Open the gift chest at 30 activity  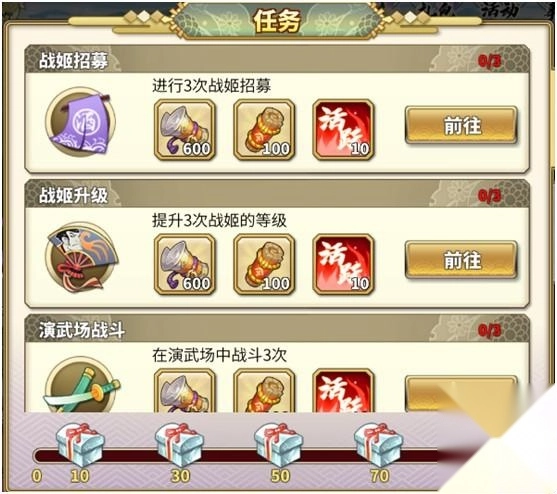[x=179, y=445]
